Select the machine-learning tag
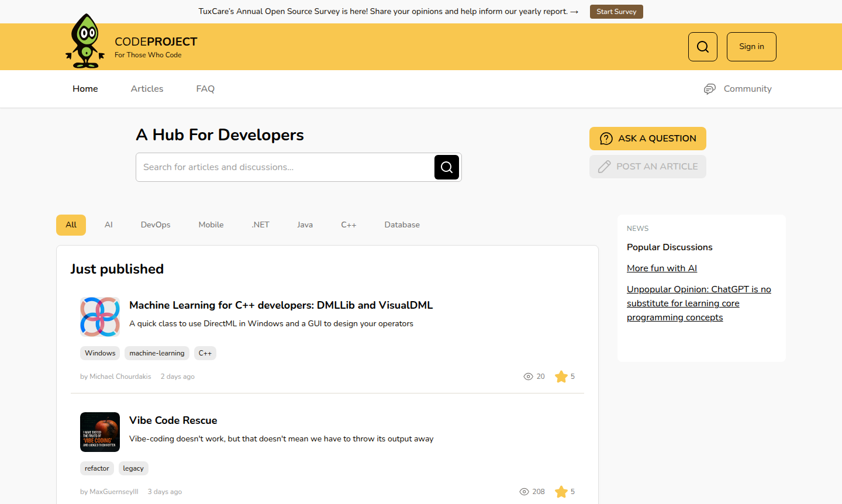842x504 pixels. [156, 353]
